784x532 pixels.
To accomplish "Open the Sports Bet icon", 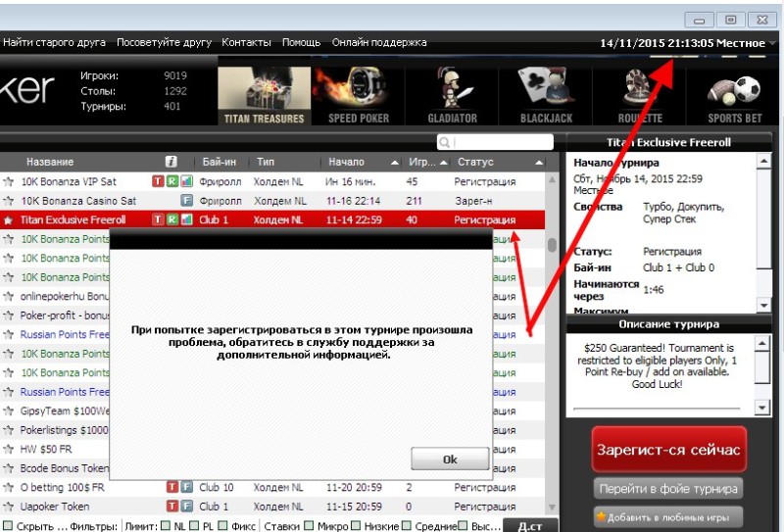I will 734,95.
